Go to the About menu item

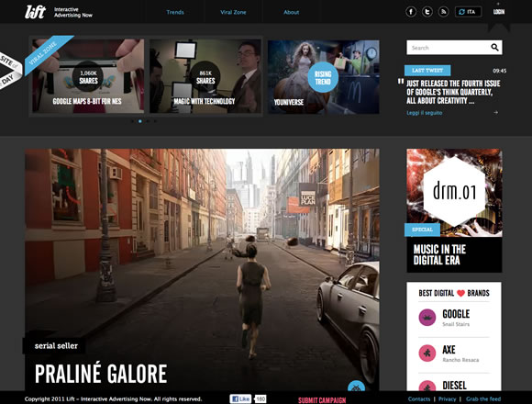click(292, 12)
